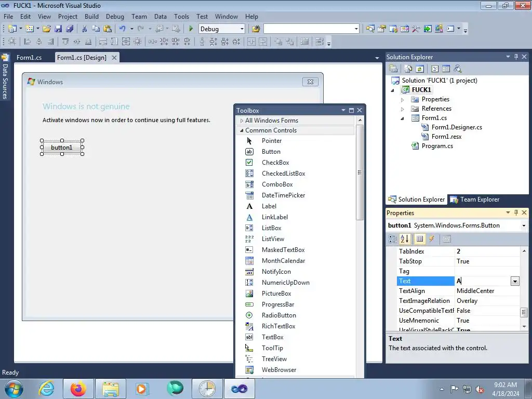Viewport: 532px width, 399px height.
Task: Expand the References node in Solution Explorer
Action: (403, 109)
